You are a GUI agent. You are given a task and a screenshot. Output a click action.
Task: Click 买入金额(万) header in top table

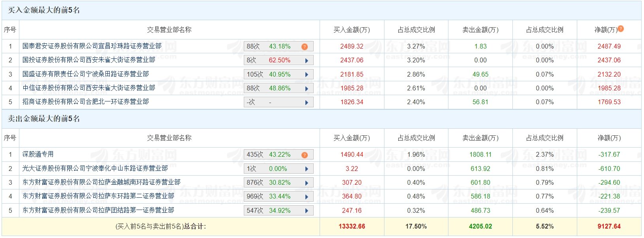pyautogui.click(x=352, y=30)
